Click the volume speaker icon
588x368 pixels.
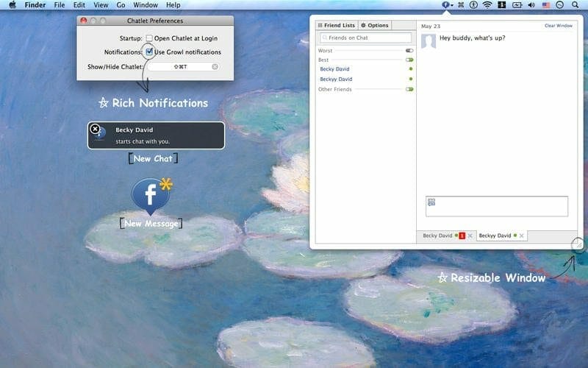click(x=531, y=5)
